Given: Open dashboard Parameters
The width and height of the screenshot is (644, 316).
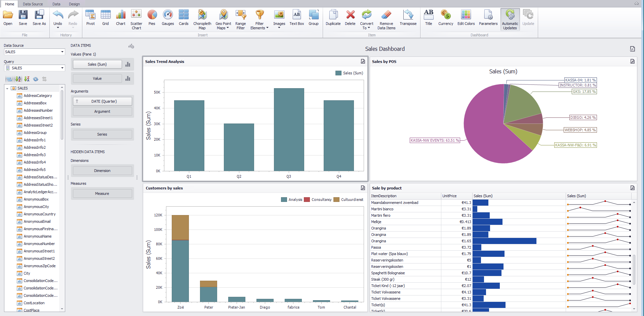Looking at the screenshot, I should 488,18.
